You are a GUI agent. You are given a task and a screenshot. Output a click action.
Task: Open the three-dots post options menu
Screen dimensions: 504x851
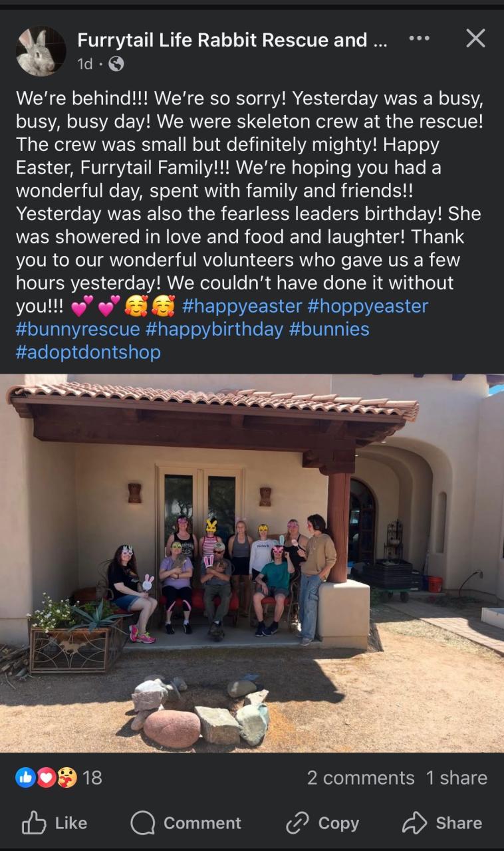point(419,39)
